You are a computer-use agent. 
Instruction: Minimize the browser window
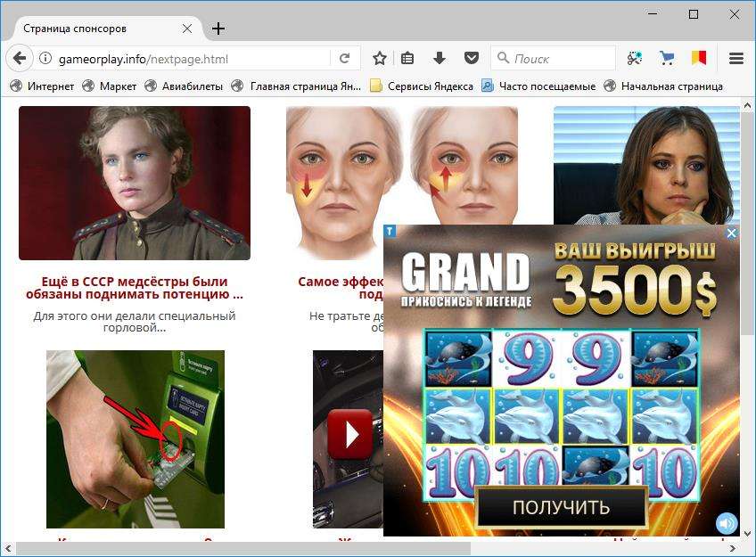click(x=653, y=14)
